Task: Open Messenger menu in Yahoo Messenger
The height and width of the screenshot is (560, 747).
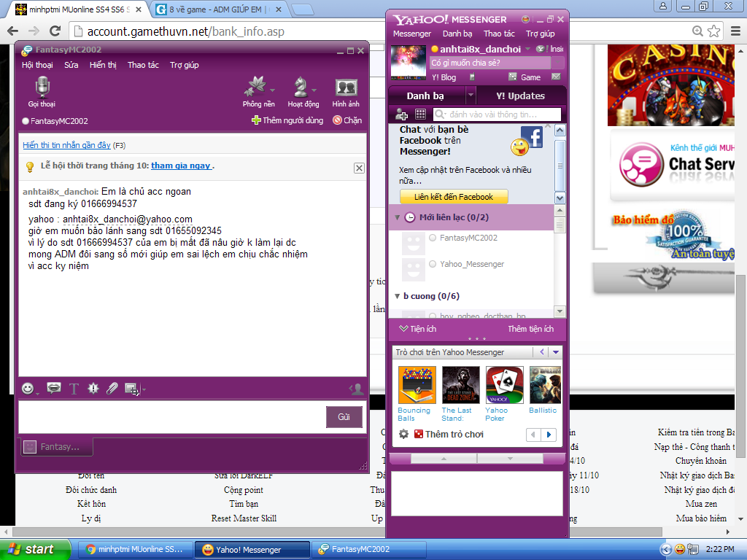Action: (412, 34)
